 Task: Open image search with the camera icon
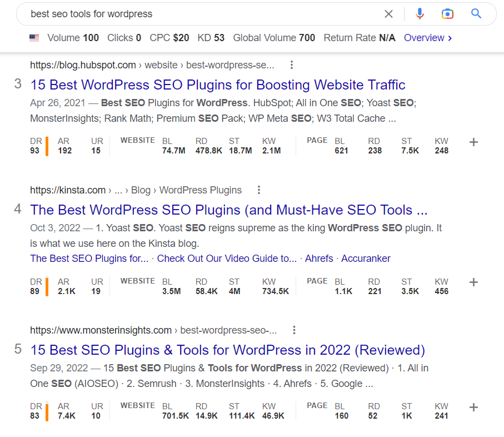[x=447, y=14]
